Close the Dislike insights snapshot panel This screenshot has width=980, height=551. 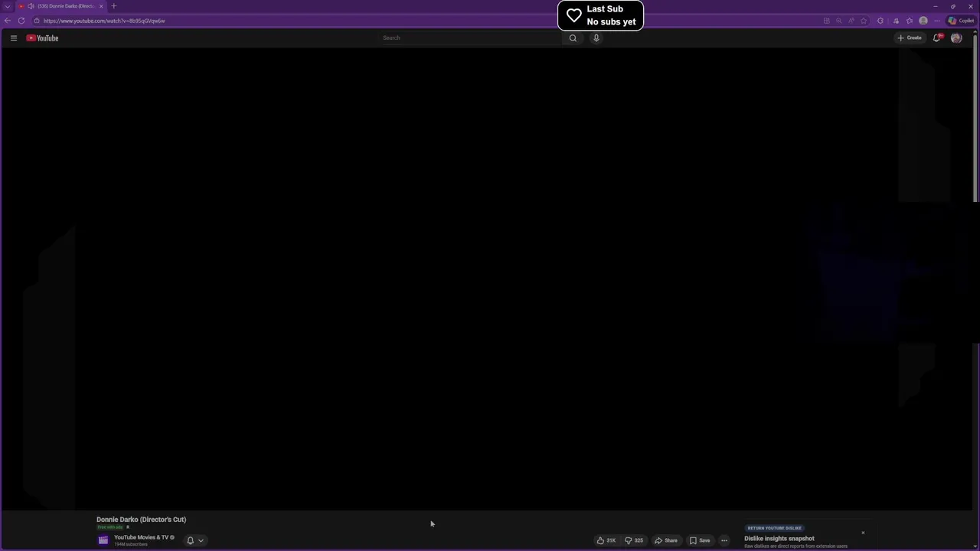pyautogui.click(x=863, y=533)
